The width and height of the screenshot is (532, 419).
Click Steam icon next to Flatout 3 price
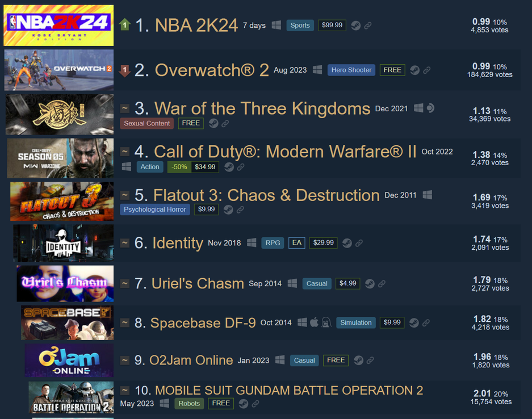point(228,209)
